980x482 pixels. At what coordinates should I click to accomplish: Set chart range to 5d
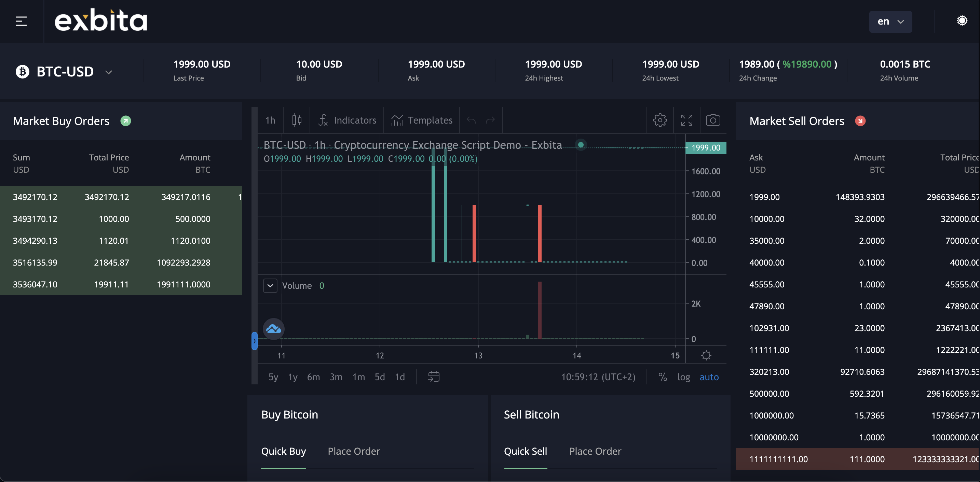(379, 377)
